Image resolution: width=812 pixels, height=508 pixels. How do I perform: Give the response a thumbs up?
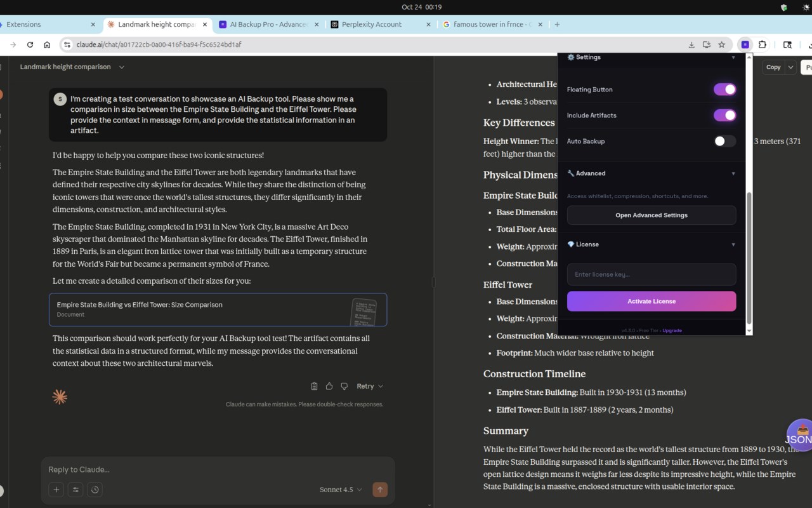(x=329, y=386)
